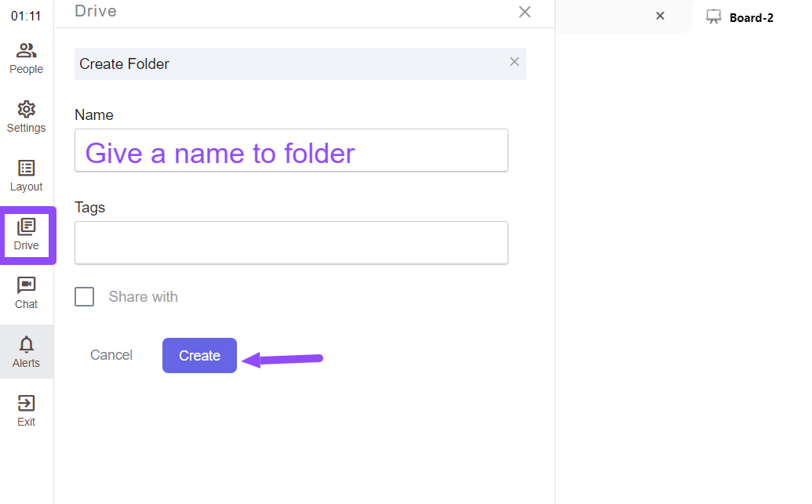Open the Settings gear in the sidebar
Viewport: 812px width, 504px height.
coord(27,118)
